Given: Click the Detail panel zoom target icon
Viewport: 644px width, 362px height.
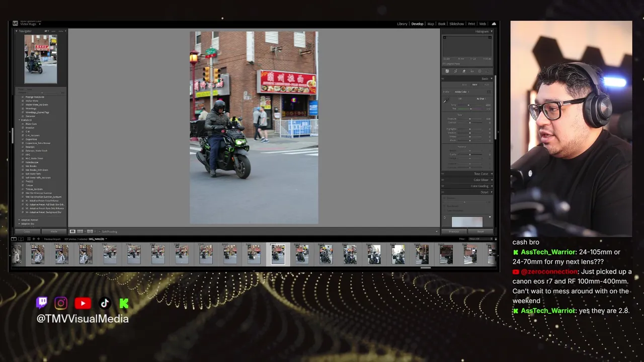Looking at the screenshot, I should click(x=444, y=217).
